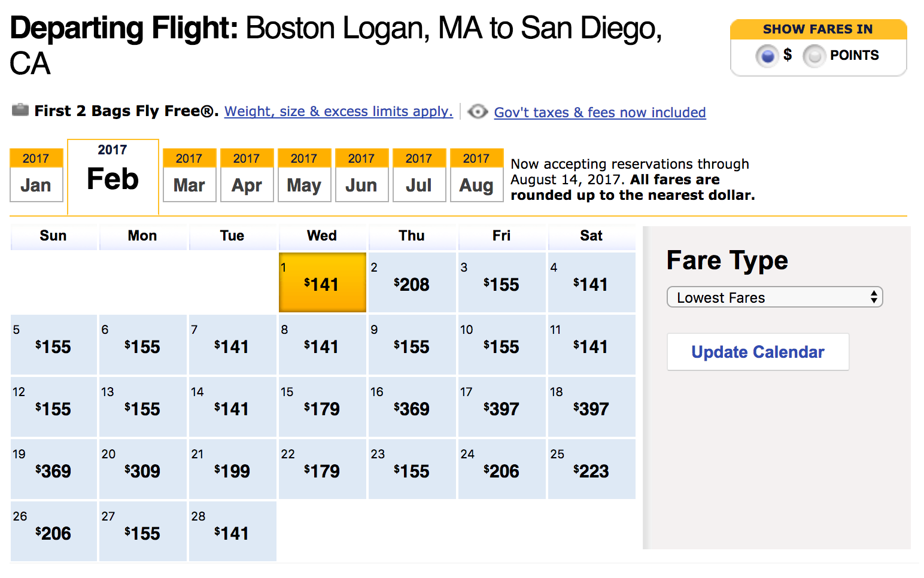Pick February 17 fare of $397

pyautogui.click(x=502, y=407)
